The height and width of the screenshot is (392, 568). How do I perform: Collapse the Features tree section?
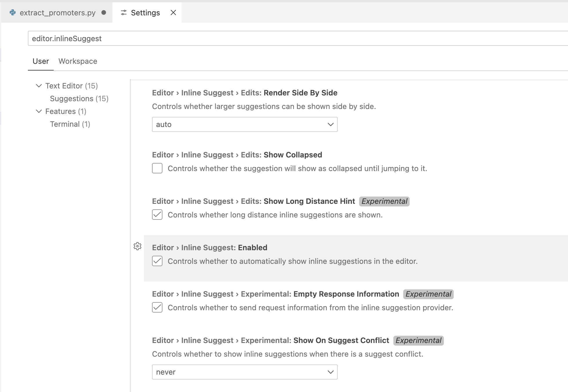pyautogui.click(x=39, y=111)
